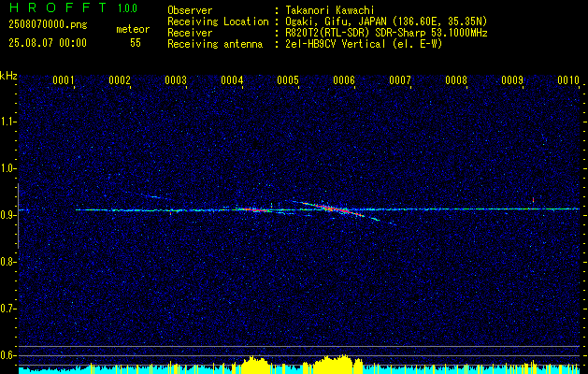Click the meteor label
The image size is (588, 374).
(x=133, y=29)
